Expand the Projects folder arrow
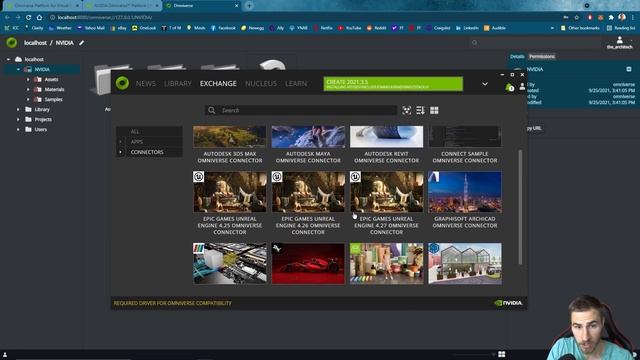This screenshot has height=360, width=640. coord(18,120)
